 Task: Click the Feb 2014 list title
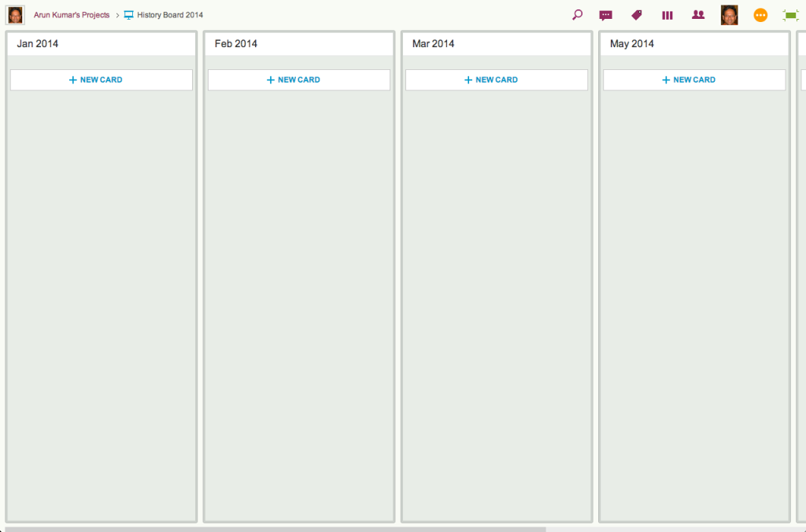point(236,44)
